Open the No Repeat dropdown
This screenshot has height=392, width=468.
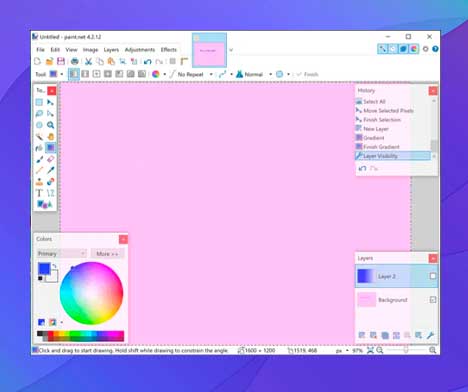pyautogui.click(x=211, y=74)
